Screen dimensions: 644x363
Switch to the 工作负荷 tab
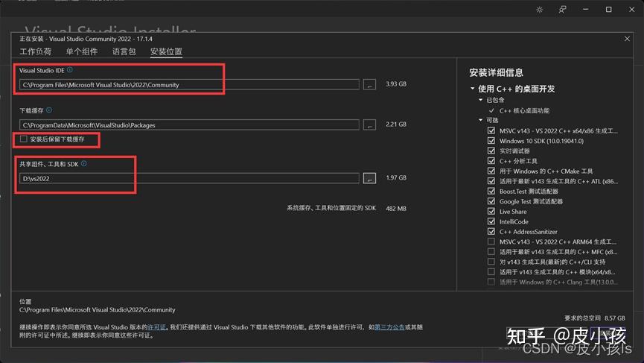36,51
